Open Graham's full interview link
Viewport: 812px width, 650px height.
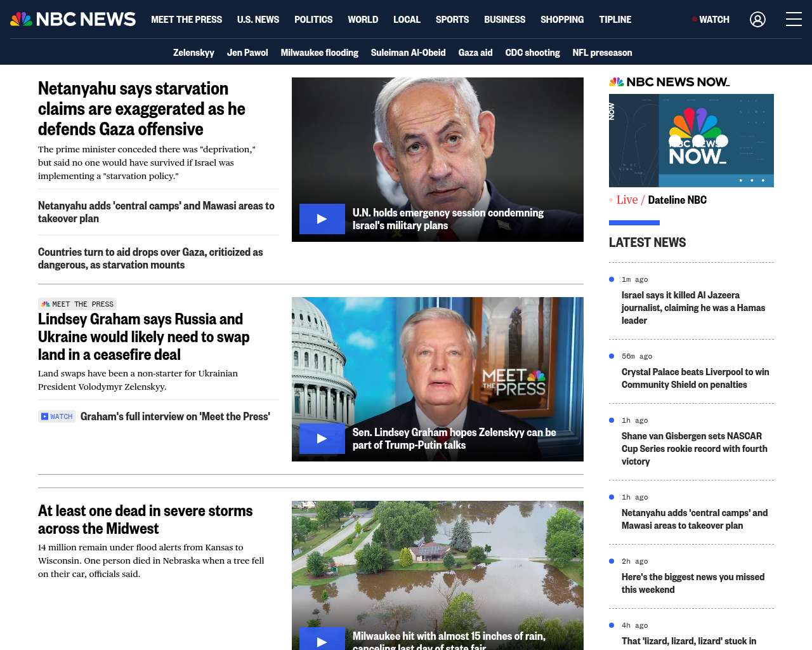[175, 416]
